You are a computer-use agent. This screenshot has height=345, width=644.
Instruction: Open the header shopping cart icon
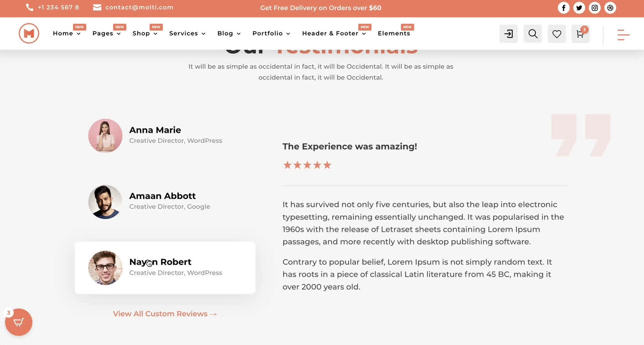581,34
